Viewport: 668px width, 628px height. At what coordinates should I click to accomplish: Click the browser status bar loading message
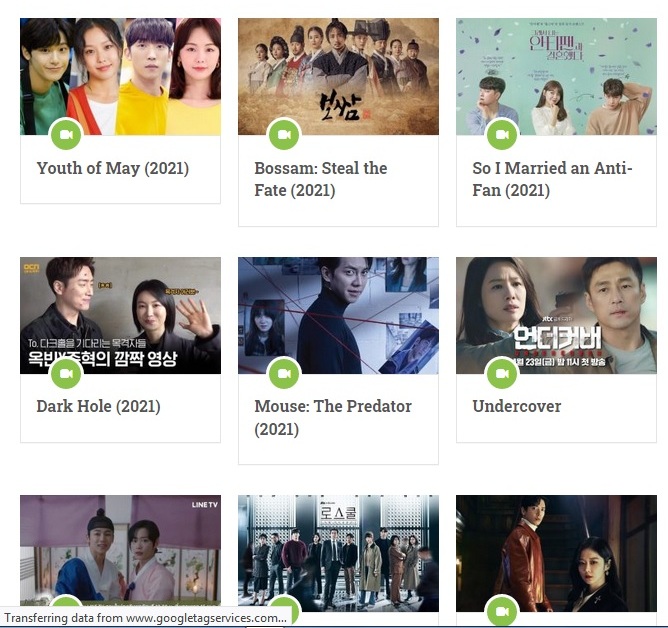(145, 618)
